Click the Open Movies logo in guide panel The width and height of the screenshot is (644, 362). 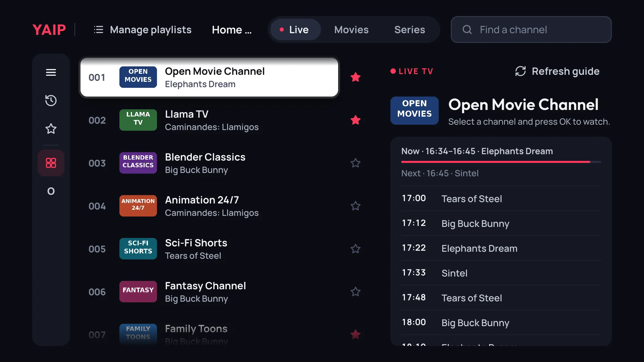(x=415, y=111)
